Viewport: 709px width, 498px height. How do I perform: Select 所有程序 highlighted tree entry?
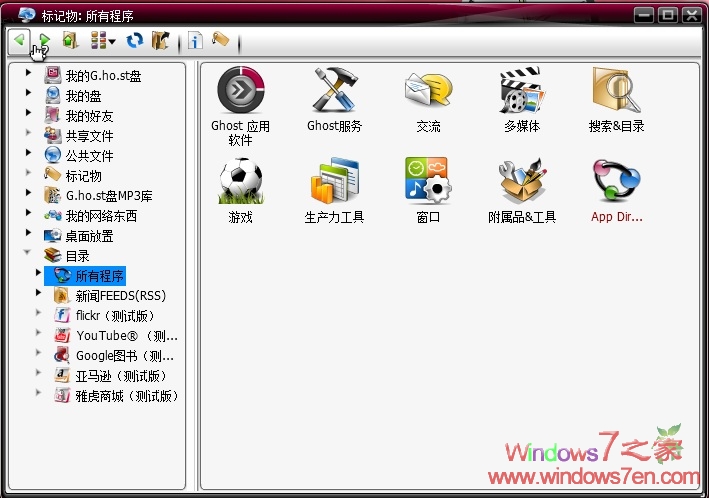point(85,275)
